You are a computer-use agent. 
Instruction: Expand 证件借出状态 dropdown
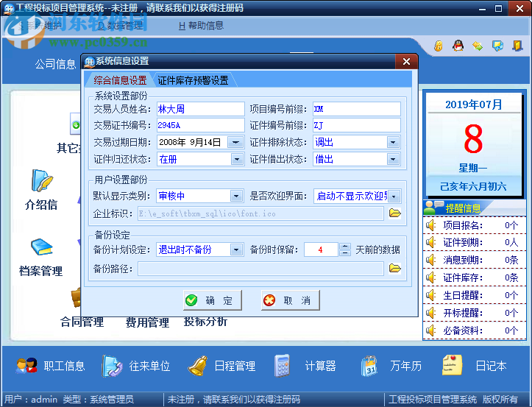393,159
